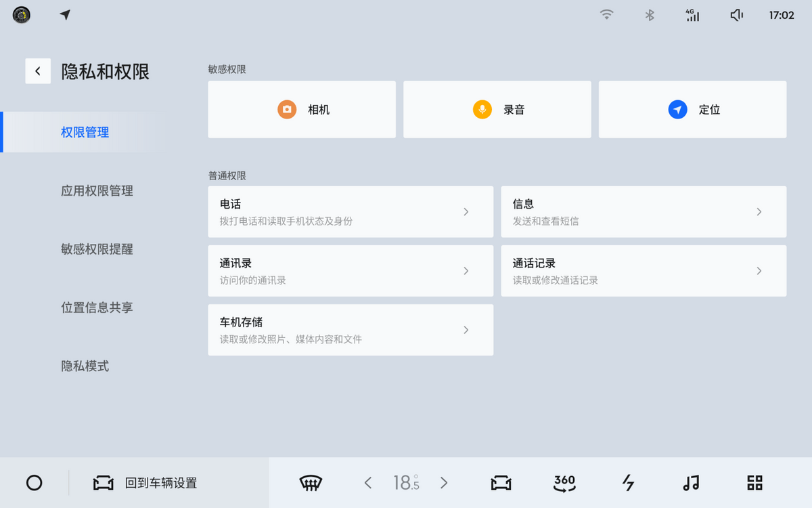Expand 通讯录 contacts permission details

coord(351,271)
